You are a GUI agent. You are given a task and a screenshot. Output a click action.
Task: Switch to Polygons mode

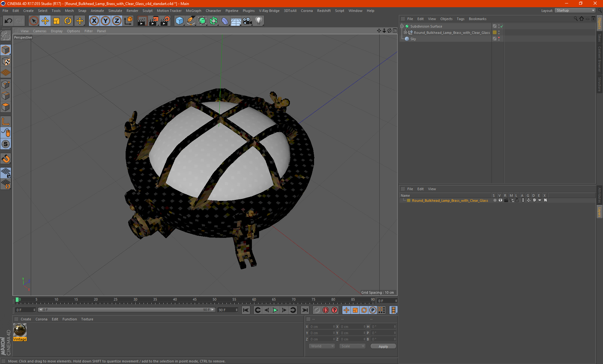coord(6,107)
